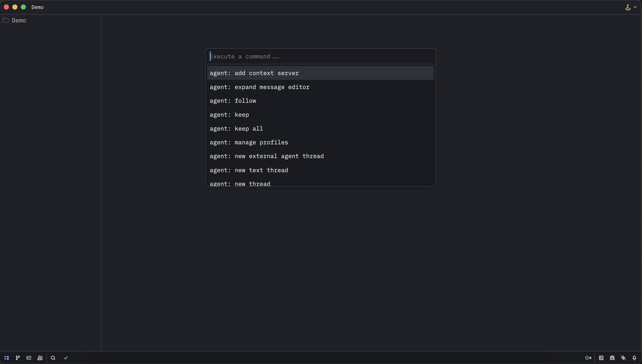Run 'agent: add context server' command
This screenshot has width=642, height=364.
click(x=254, y=73)
